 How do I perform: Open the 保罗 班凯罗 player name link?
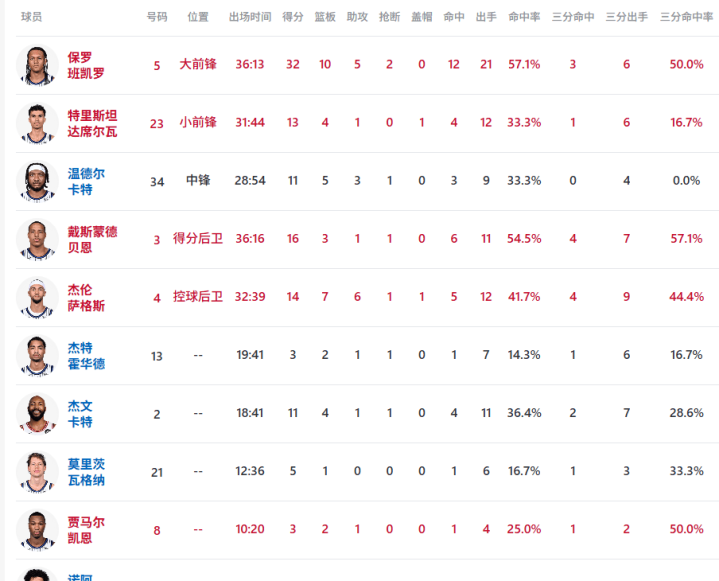pyautogui.click(x=86, y=65)
